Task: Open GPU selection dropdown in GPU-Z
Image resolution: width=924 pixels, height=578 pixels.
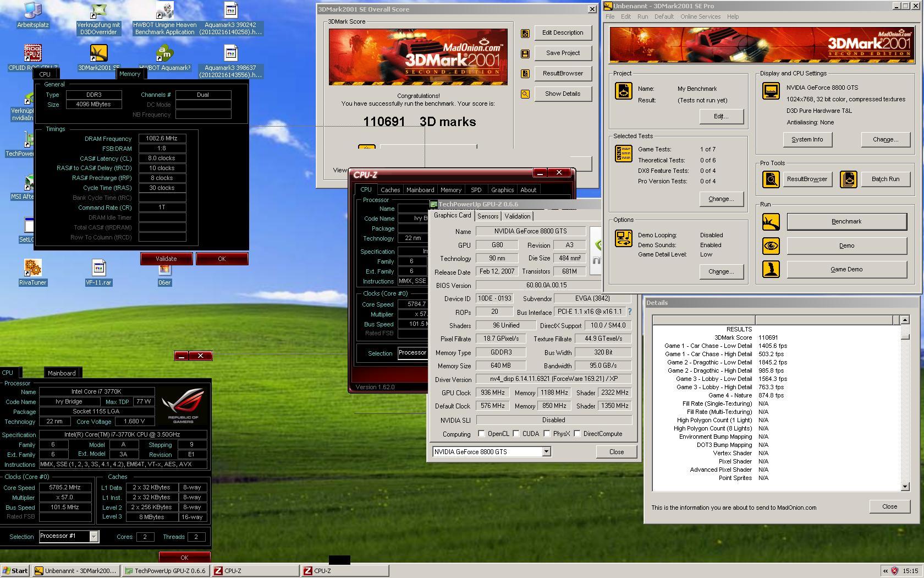Action: pos(546,452)
